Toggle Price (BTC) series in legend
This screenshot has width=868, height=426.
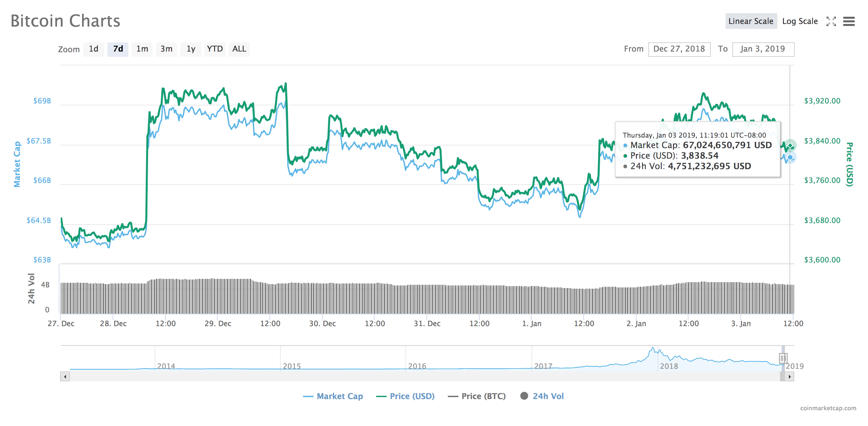(x=476, y=396)
